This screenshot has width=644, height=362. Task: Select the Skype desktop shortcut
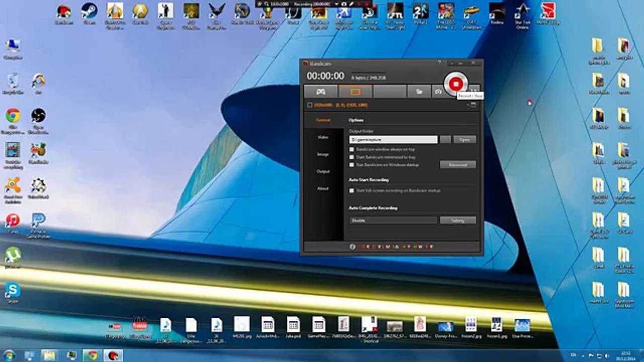tap(13, 293)
